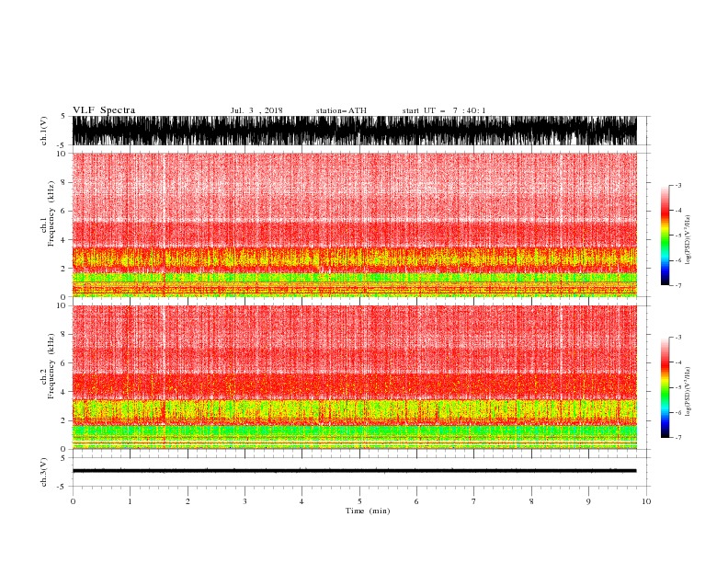
Task: Click the '10' kHz tick on ch.1 spectrogram
Action: pos(62,154)
